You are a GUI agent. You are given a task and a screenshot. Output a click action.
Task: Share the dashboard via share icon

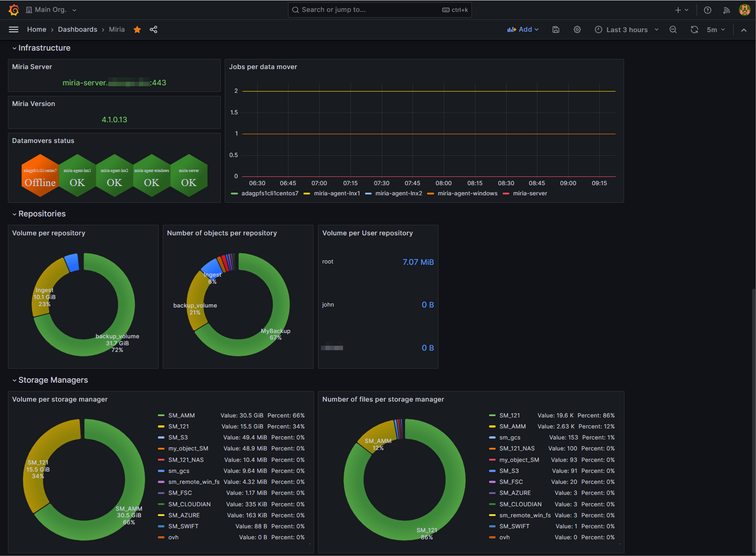(x=153, y=29)
